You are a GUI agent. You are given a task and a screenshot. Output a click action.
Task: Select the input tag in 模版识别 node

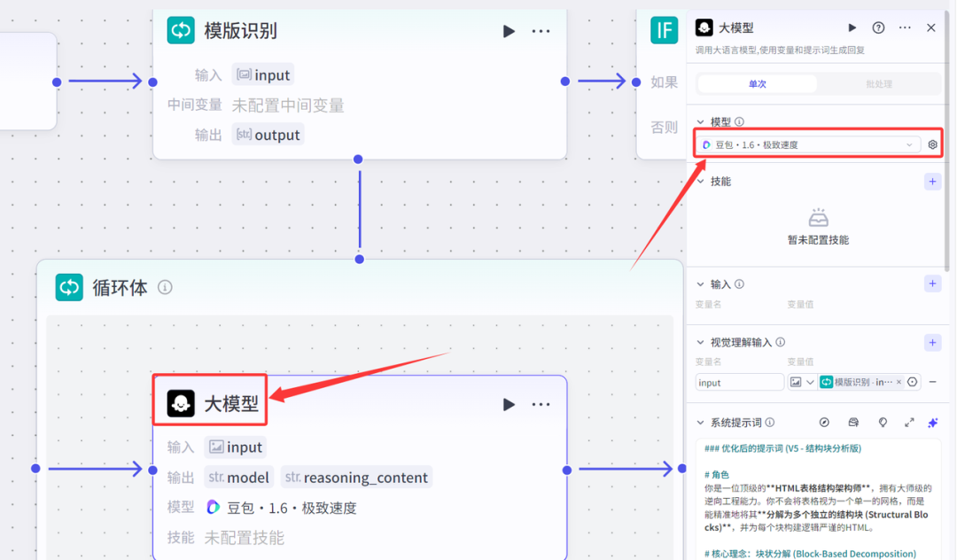pyautogui.click(x=263, y=74)
